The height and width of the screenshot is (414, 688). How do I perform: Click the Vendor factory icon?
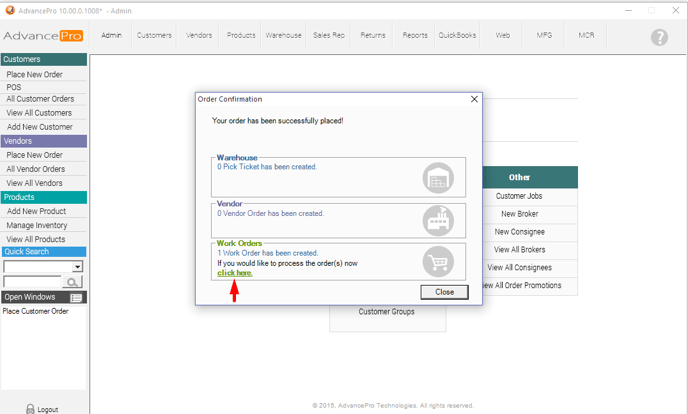[x=438, y=219]
